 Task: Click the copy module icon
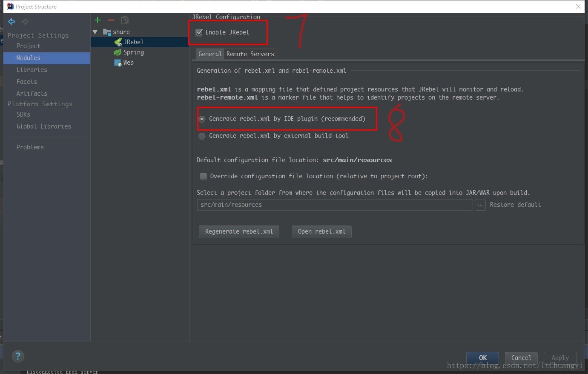pos(125,20)
